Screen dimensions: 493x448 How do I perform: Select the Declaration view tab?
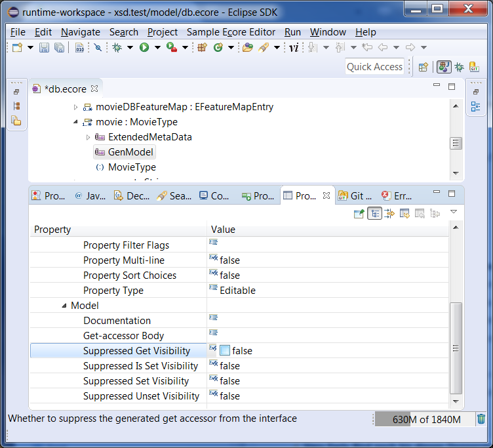point(132,196)
